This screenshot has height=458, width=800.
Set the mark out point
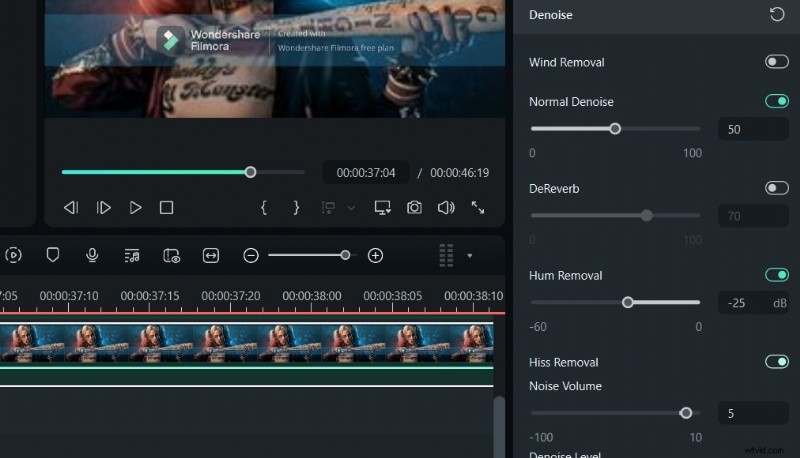click(x=296, y=208)
